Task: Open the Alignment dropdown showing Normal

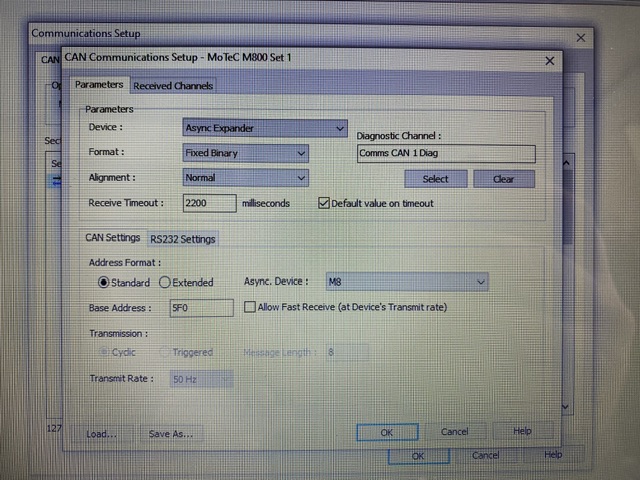Action: (x=245, y=178)
